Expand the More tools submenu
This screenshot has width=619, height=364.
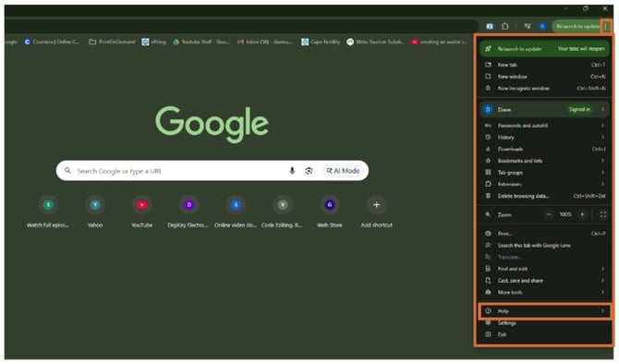coord(545,292)
